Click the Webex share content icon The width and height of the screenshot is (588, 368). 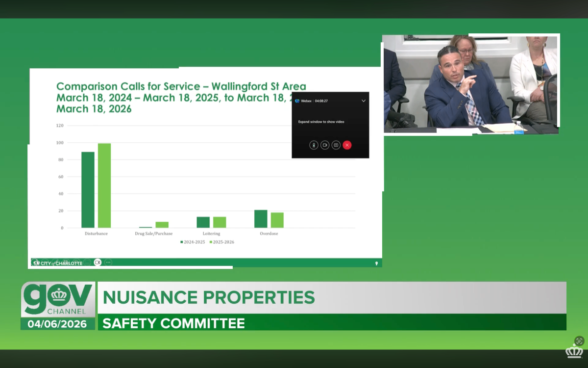[336, 145]
